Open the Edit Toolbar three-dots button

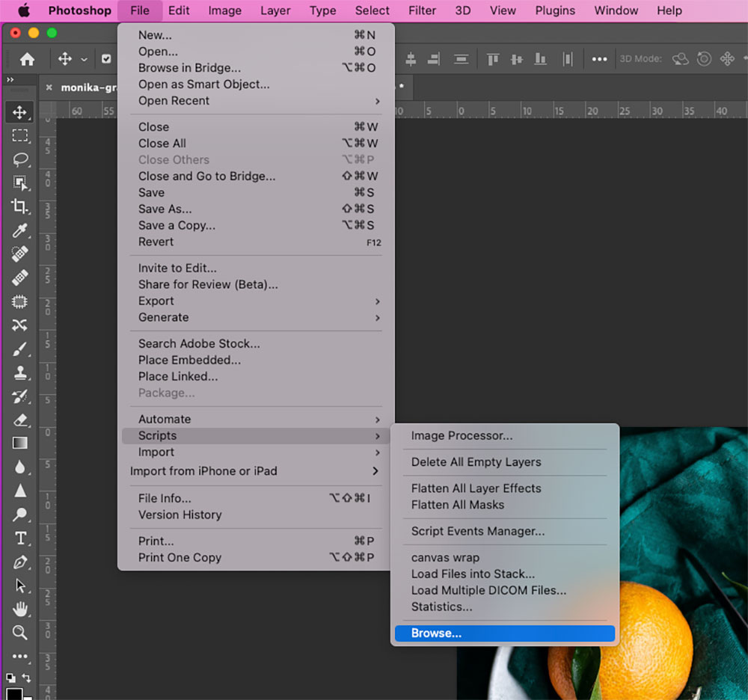click(19, 656)
